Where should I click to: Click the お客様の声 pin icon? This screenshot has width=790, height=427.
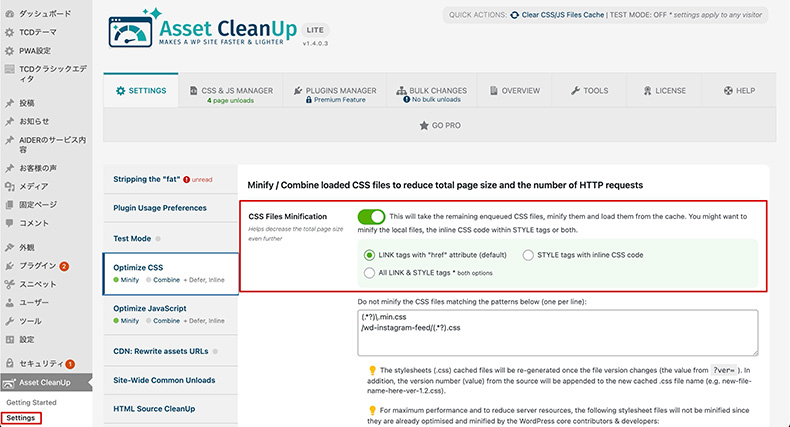(x=10, y=168)
